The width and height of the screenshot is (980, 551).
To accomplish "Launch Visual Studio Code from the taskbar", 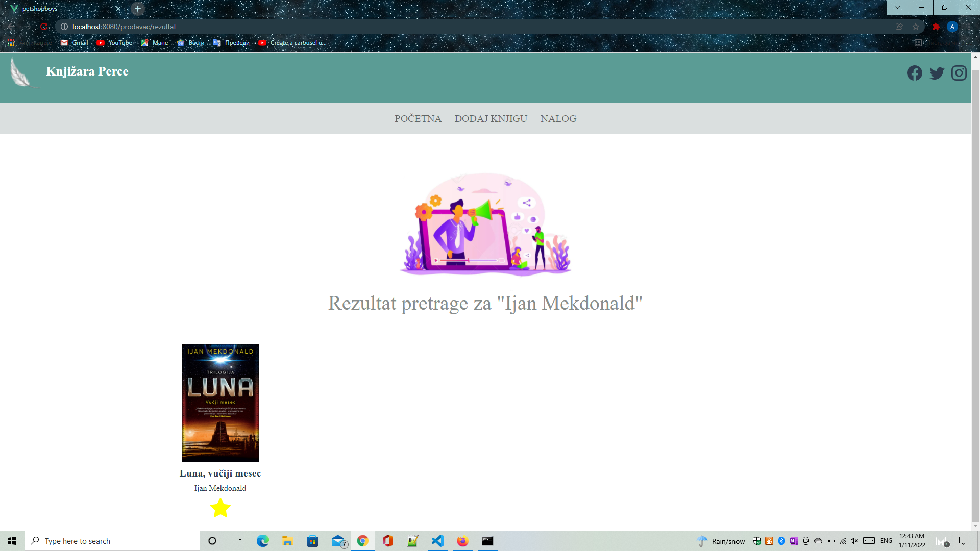I will 438,541.
